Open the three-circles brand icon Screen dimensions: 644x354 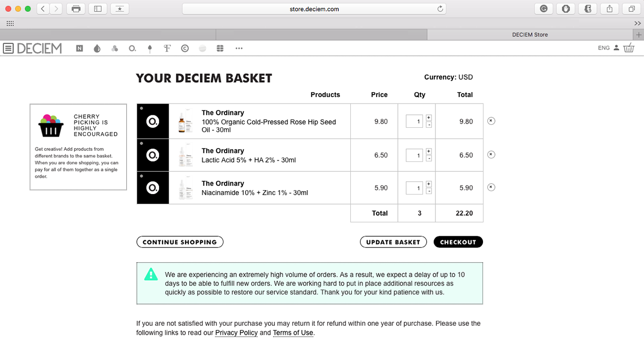(115, 48)
